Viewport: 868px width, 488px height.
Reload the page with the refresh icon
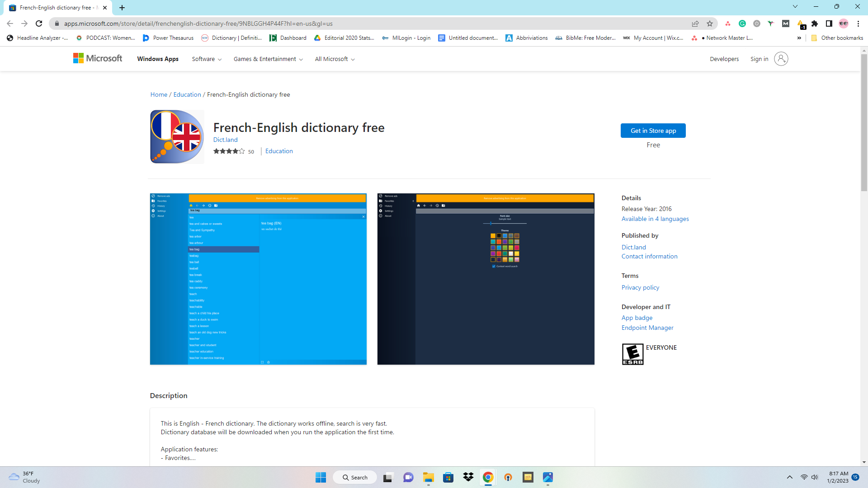[x=39, y=23]
